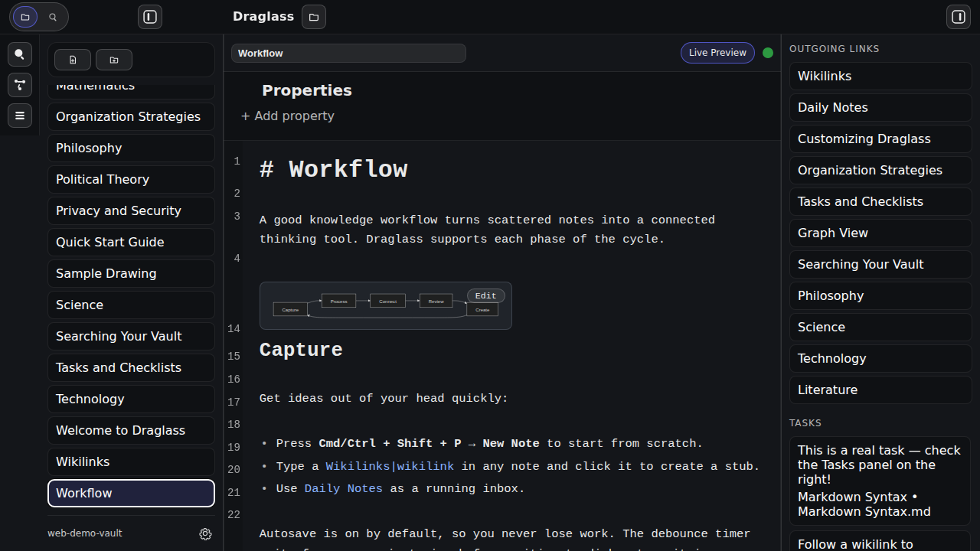Open Technology outgoing link
This screenshot has height=551, width=980.
pyautogui.click(x=880, y=358)
